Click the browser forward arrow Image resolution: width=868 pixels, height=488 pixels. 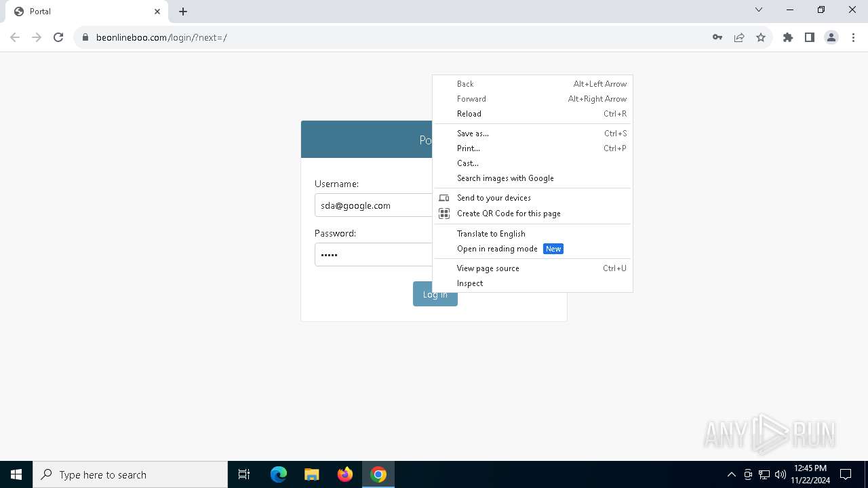[37, 37]
